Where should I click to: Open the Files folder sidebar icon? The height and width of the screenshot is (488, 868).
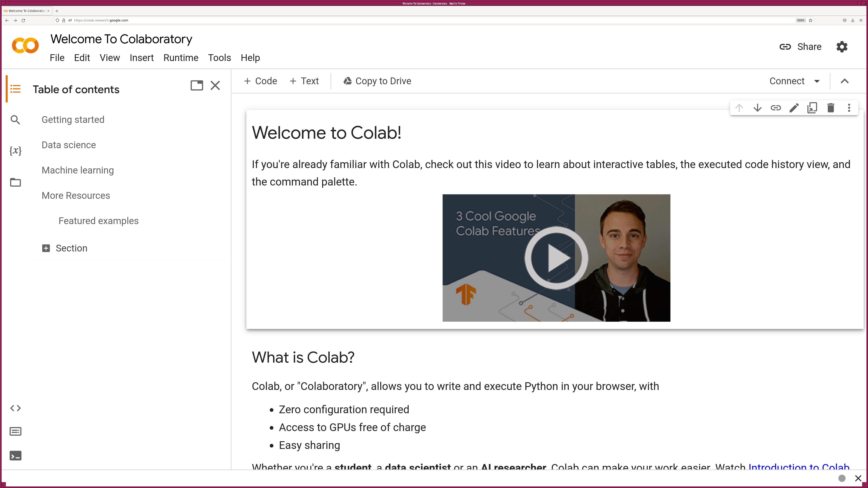tap(16, 183)
